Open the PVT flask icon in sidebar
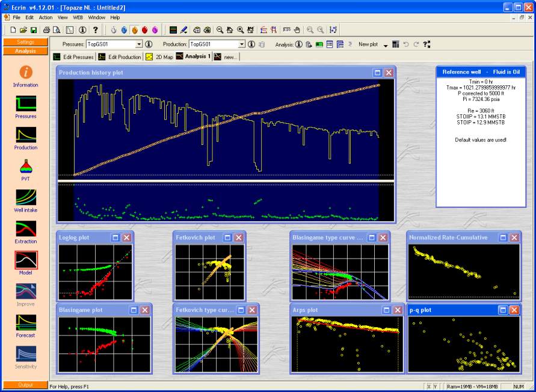 [x=25, y=167]
